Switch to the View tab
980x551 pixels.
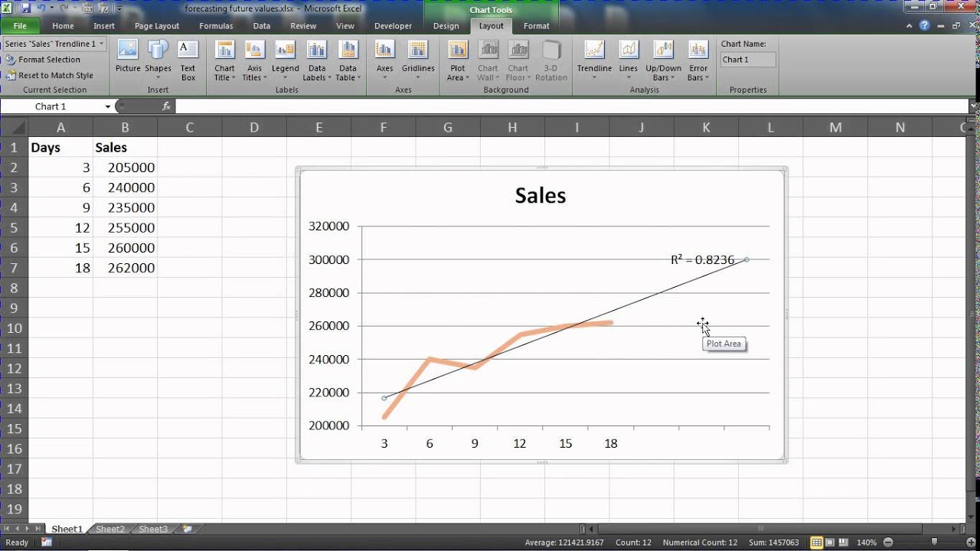tap(345, 26)
